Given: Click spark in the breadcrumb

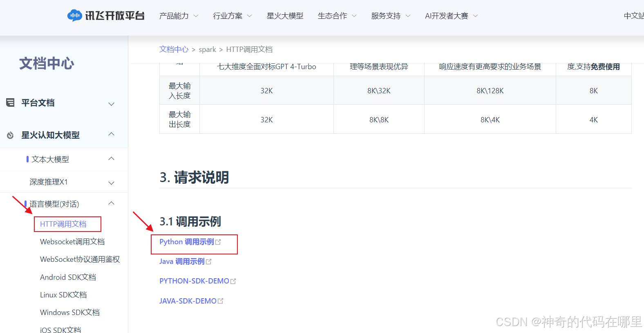Looking at the screenshot, I should [x=207, y=49].
